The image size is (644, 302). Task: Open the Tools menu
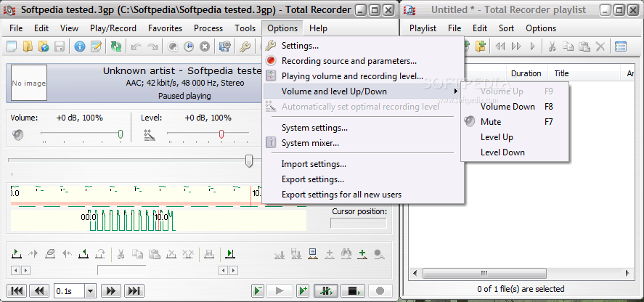pos(245,28)
